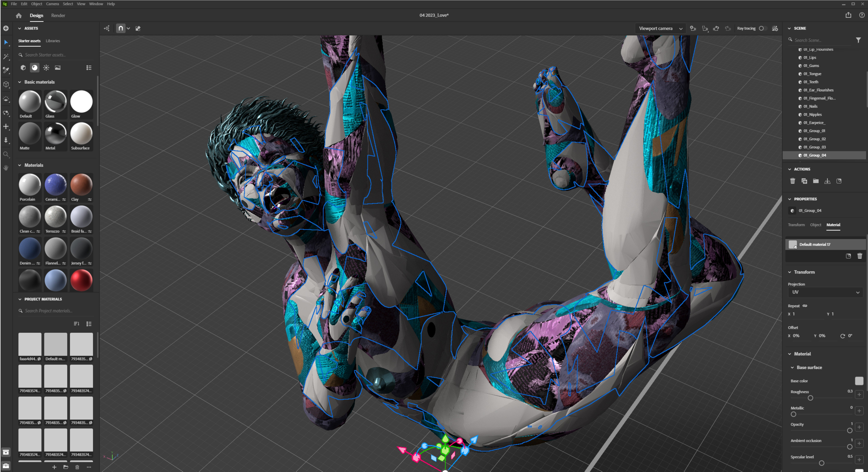Screen dimensions: 868x472
Task: Adjust the Metallic slider handle
Action: [793, 414]
